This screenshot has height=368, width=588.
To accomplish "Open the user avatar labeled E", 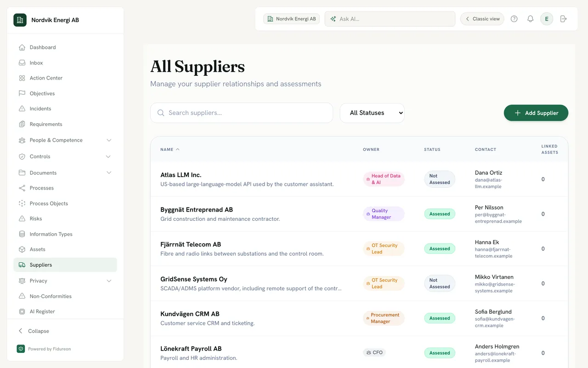I will pyautogui.click(x=547, y=19).
